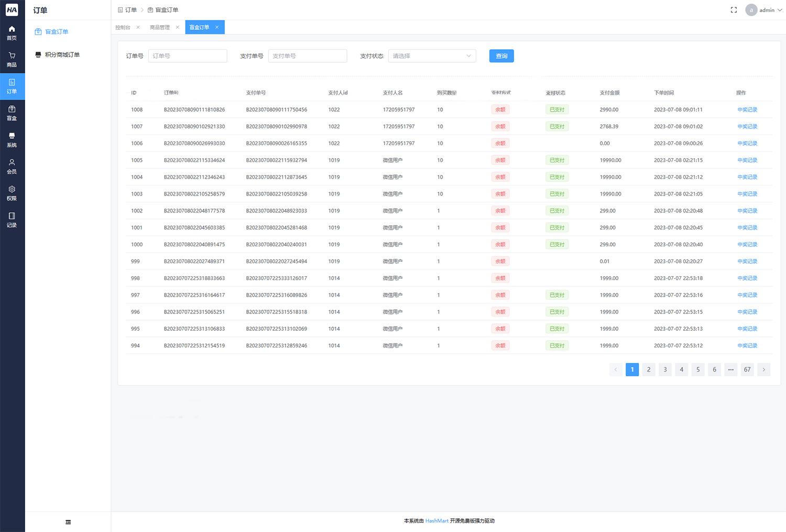
Task: Open the 系统 system sidebar icon
Action: point(12,139)
